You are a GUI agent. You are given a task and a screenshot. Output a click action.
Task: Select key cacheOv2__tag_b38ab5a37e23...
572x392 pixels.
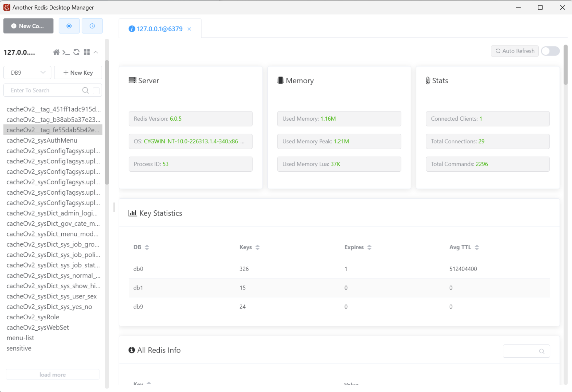click(53, 120)
